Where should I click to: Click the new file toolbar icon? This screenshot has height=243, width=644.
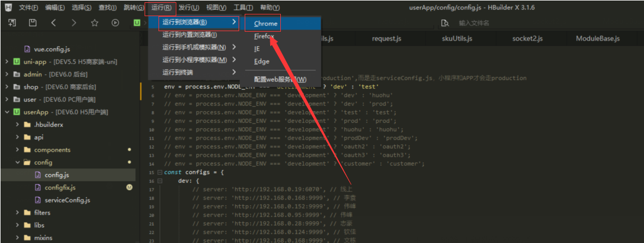[x=12, y=23]
